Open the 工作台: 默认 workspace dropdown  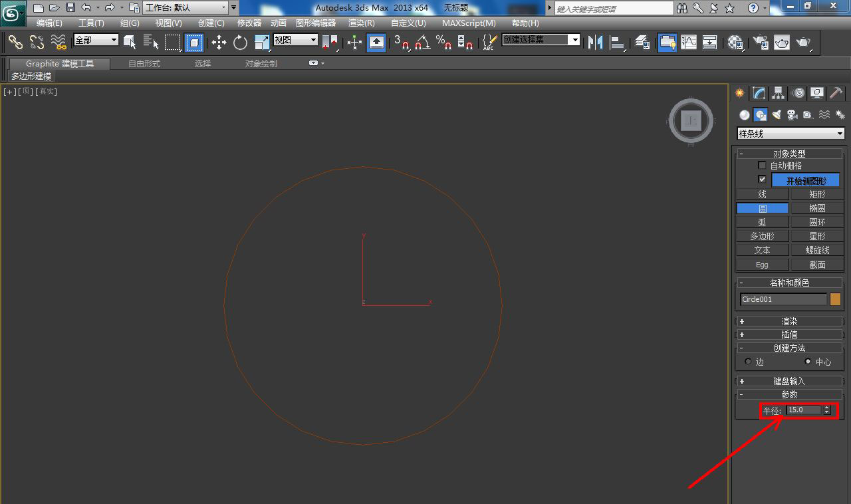(185, 8)
